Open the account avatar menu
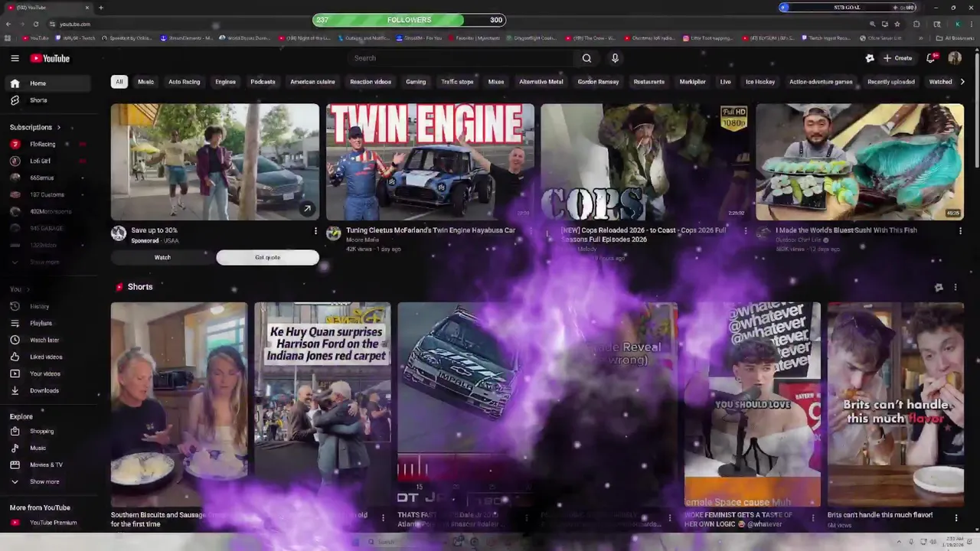The height and width of the screenshot is (551, 980). coord(955,58)
